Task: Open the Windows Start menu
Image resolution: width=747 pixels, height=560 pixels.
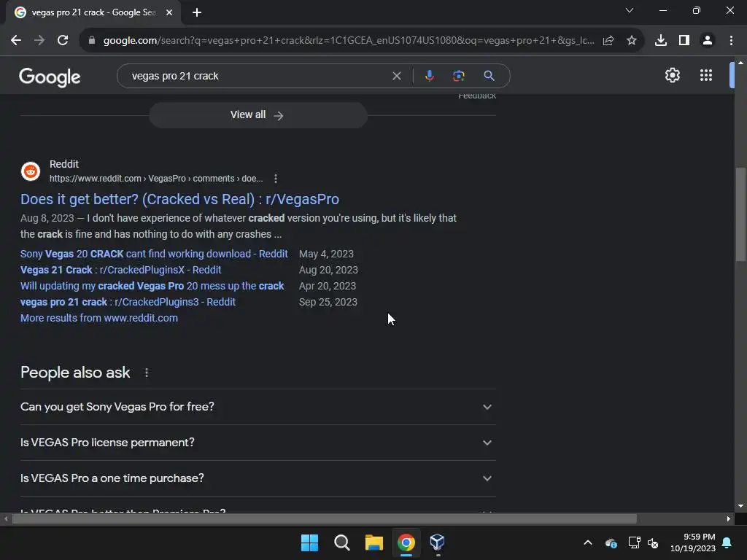Action: (309, 542)
